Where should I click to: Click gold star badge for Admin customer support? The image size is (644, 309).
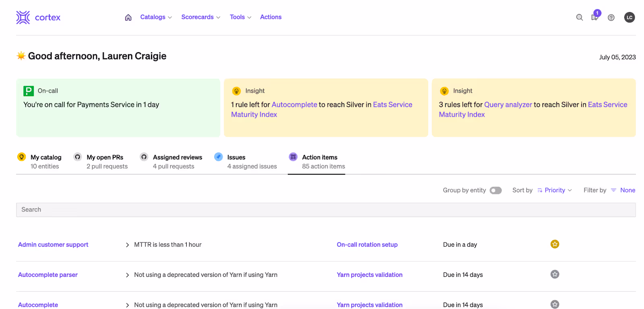tap(555, 244)
